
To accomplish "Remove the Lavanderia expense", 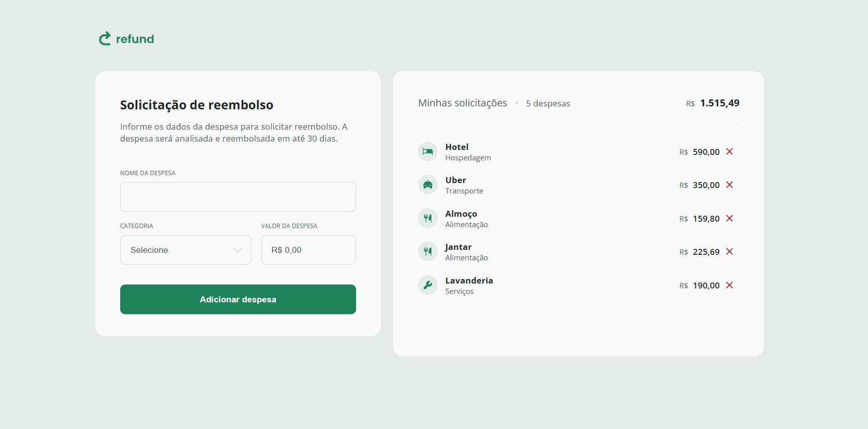I will [x=730, y=285].
